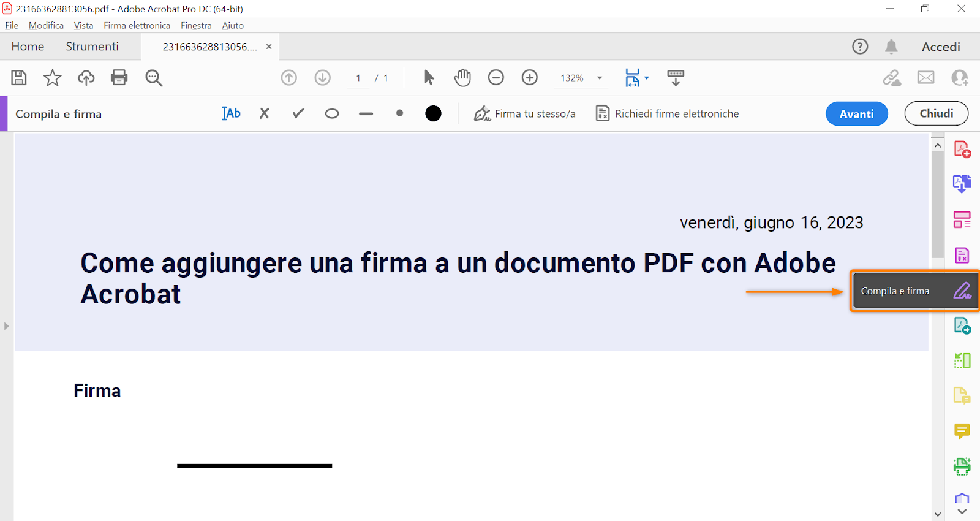
Task: Open the Organize Pages sidebar tool
Action: [962, 219]
